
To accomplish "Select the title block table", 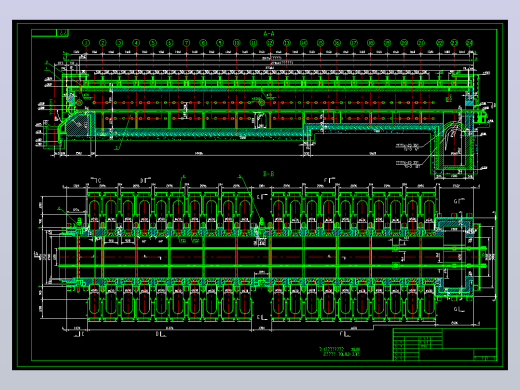I will pos(445,344).
